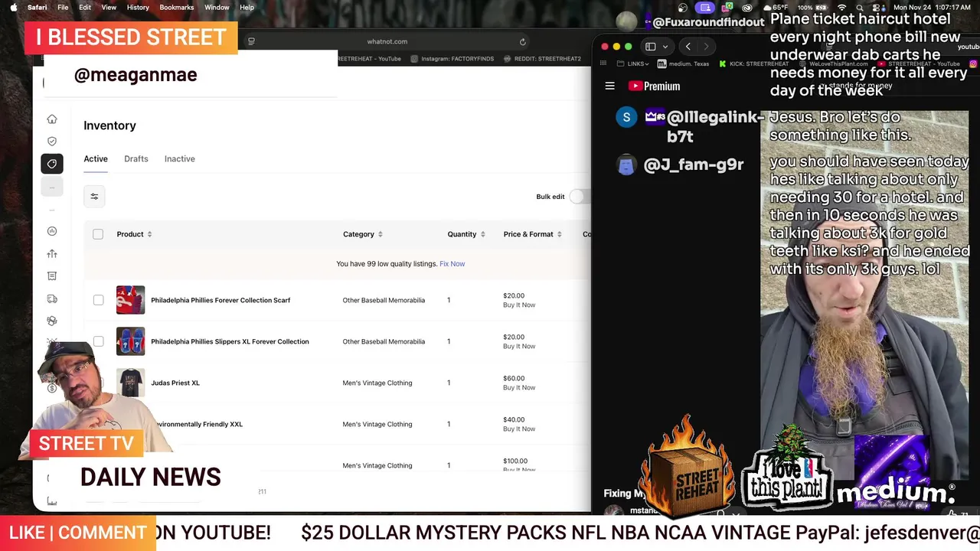Open the View menu
Image resolution: width=980 pixels, height=551 pixels.
(x=109, y=8)
